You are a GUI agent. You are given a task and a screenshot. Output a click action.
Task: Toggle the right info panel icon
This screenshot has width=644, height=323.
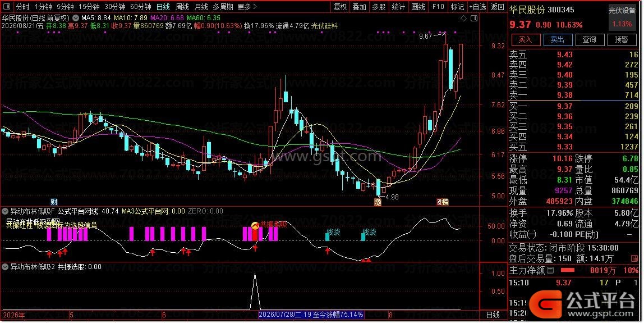click(x=474, y=18)
